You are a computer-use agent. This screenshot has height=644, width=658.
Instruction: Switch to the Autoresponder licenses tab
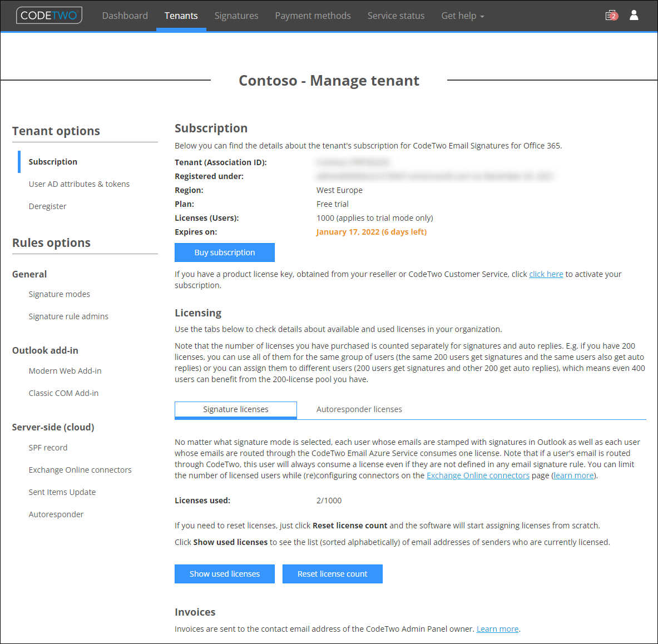tap(359, 409)
